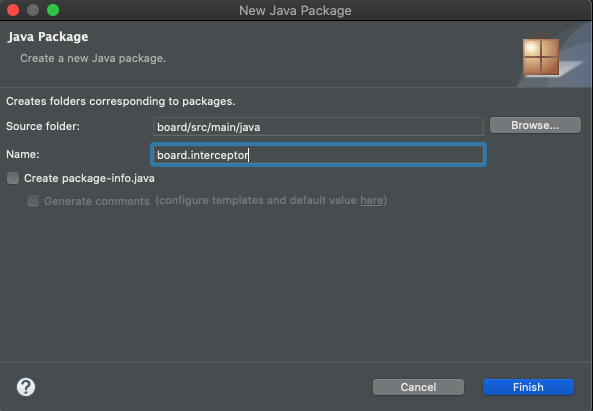The image size is (593, 411).
Task: Toggle the Generate comments checkbox
Action: point(33,201)
